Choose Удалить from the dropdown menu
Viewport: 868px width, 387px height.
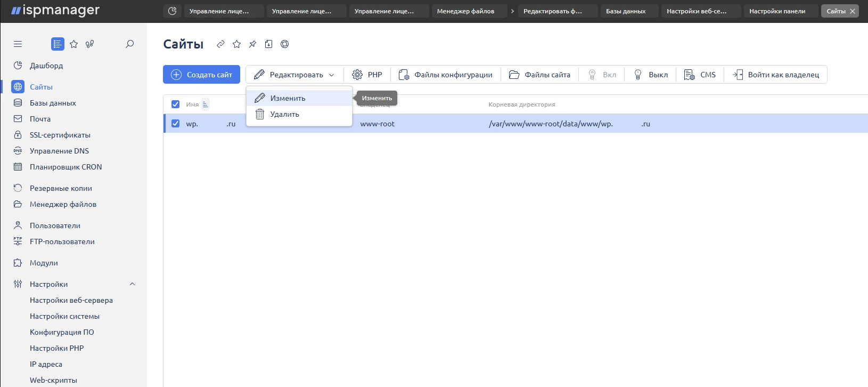(x=284, y=114)
